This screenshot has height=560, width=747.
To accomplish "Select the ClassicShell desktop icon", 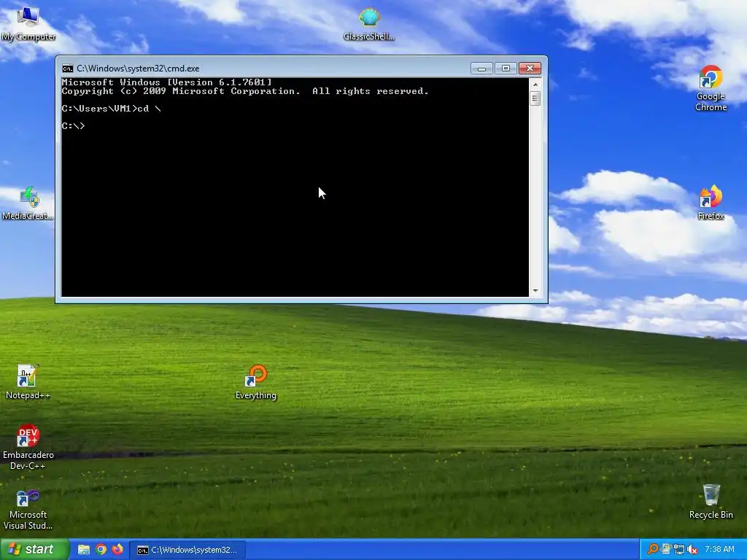I will pyautogui.click(x=369, y=25).
